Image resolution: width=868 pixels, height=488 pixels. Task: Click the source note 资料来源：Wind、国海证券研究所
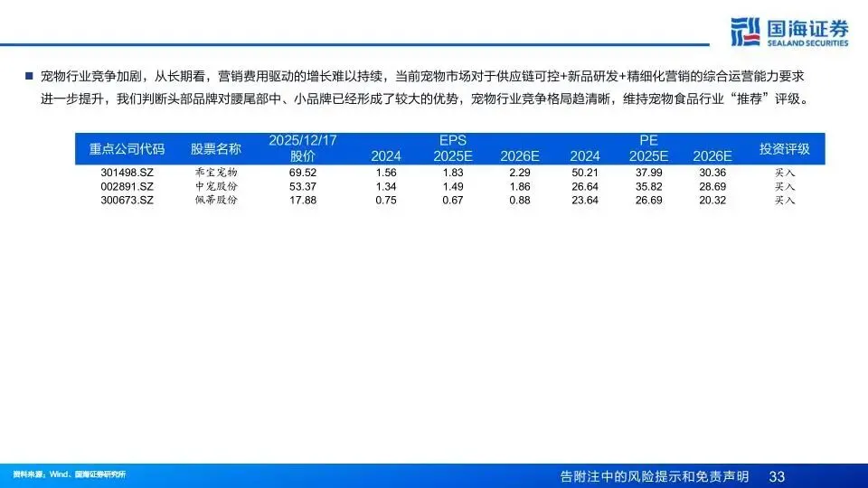click(70, 474)
